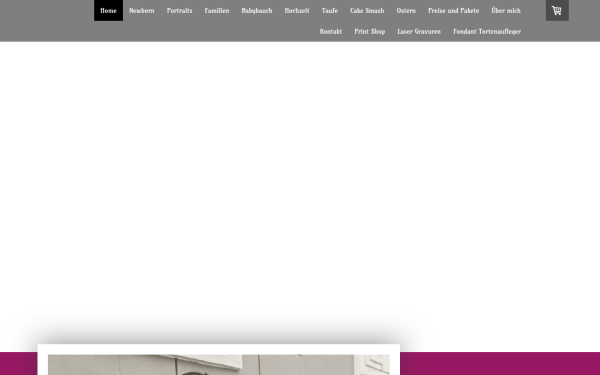Open the shopping cart icon
The height and width of the screenshot is (375, 600).
pyautogui.click(x=557, y=10)
